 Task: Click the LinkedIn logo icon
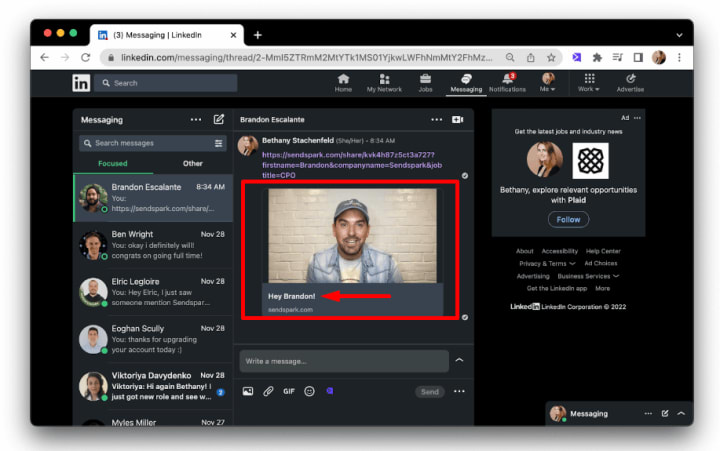[x=81, y=83]
